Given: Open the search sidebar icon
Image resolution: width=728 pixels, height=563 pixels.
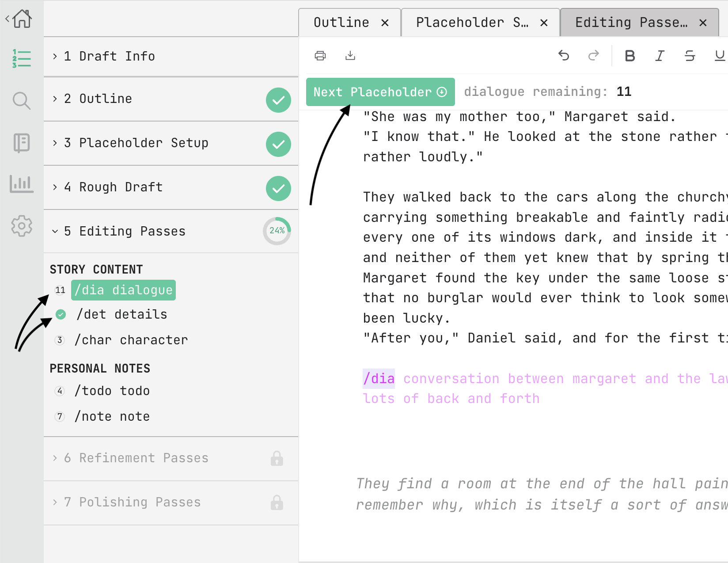Looking at the screenshot, I should tap(22, 101).
